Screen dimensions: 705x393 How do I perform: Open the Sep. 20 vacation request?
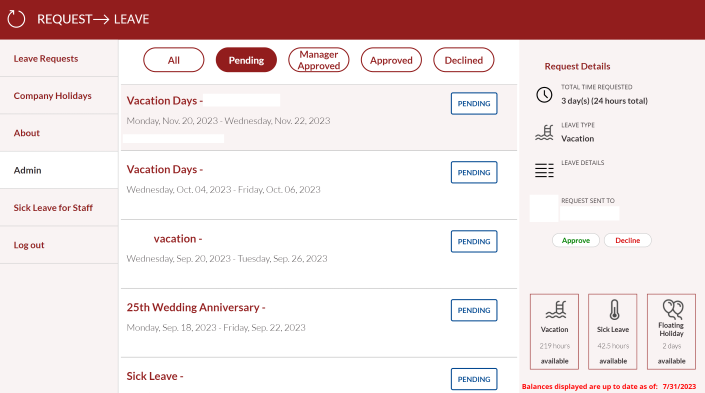click(x=319, y=254)
